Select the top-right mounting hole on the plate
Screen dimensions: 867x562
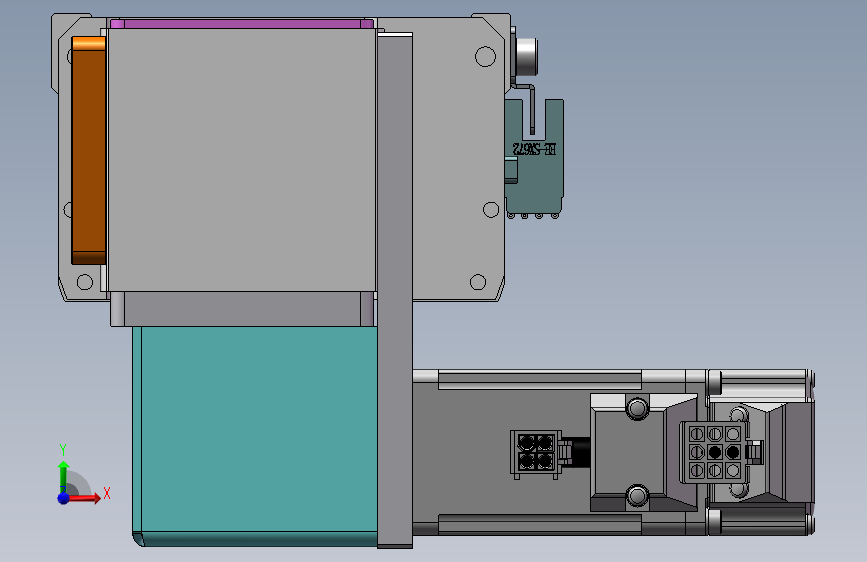pyautogui.click(x=485, y=56)
